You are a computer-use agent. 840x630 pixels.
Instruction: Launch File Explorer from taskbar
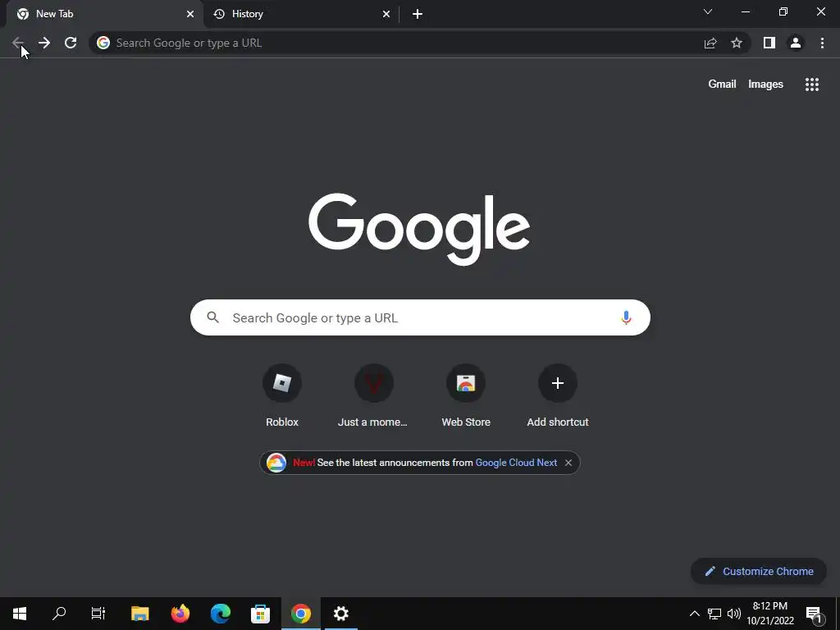click(x=139, y=614)
